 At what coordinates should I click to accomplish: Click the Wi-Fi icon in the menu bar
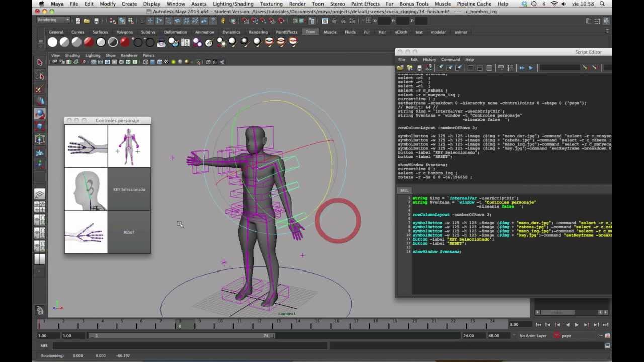click(x=554, y=4)
